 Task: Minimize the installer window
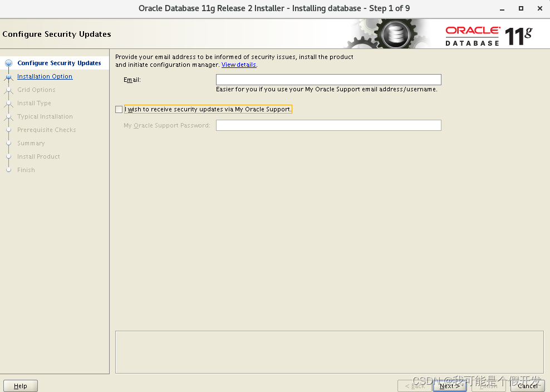(502, 9)
